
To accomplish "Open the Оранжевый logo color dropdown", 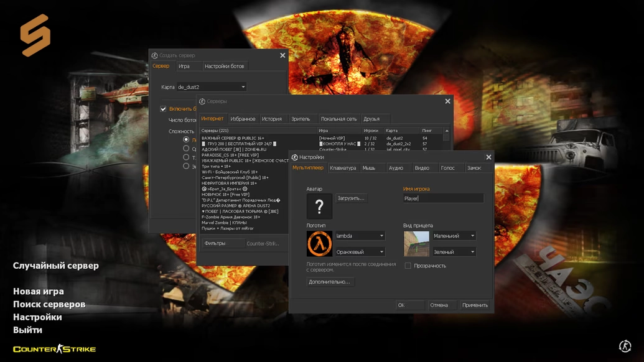I will point(360,251).
